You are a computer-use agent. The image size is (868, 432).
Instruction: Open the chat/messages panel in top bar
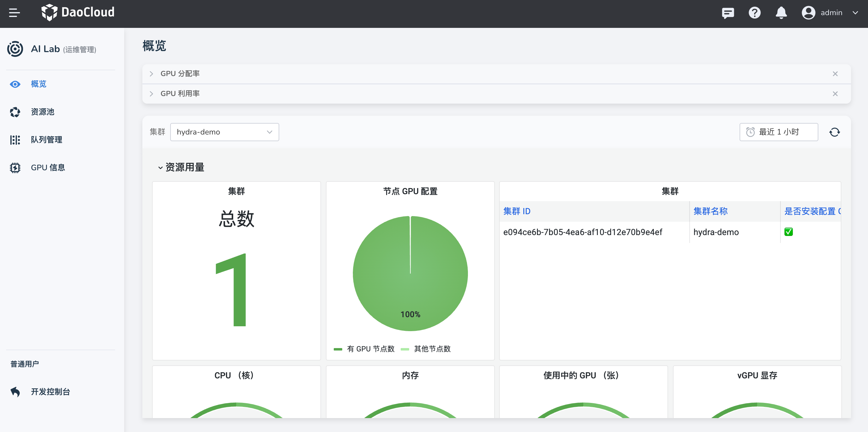coord(728,13)
